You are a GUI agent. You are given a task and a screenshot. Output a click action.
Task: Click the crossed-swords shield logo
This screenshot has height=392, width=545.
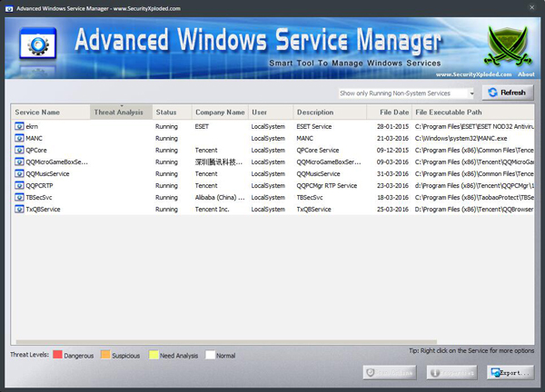tap(508, 46)
